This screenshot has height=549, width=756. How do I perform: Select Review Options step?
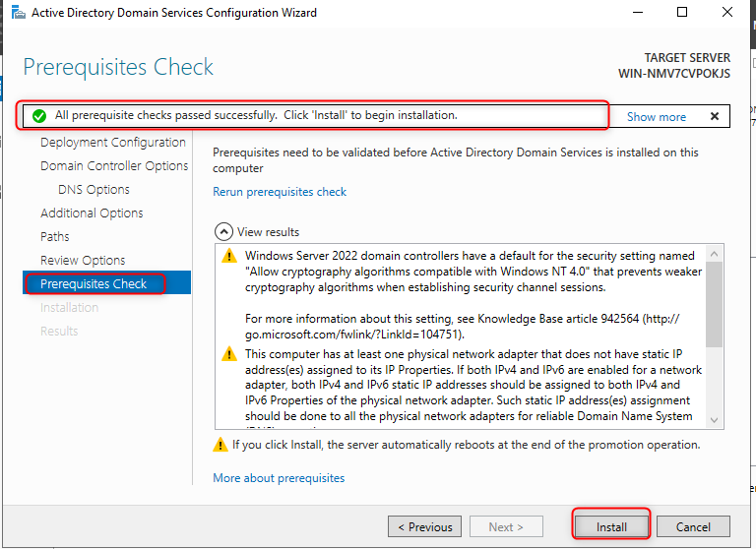[x=83, y=261]
